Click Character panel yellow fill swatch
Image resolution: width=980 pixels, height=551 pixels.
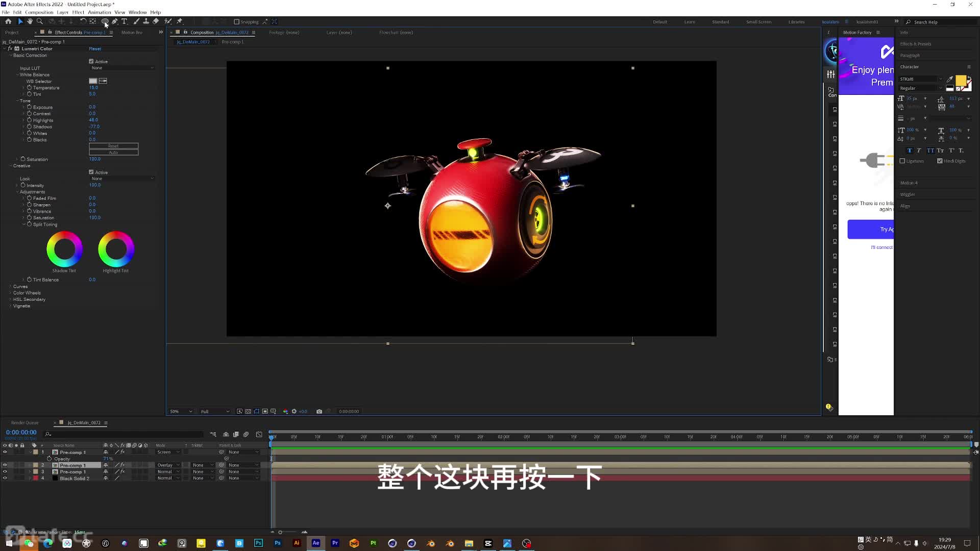click(961, 81)
